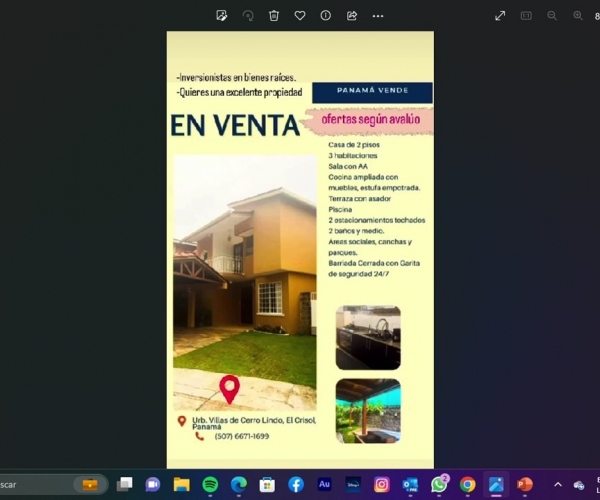Click the kitchen photo thumbnail on the flyer
This screenshot has height=500, width=600.
tap(368, 337)
